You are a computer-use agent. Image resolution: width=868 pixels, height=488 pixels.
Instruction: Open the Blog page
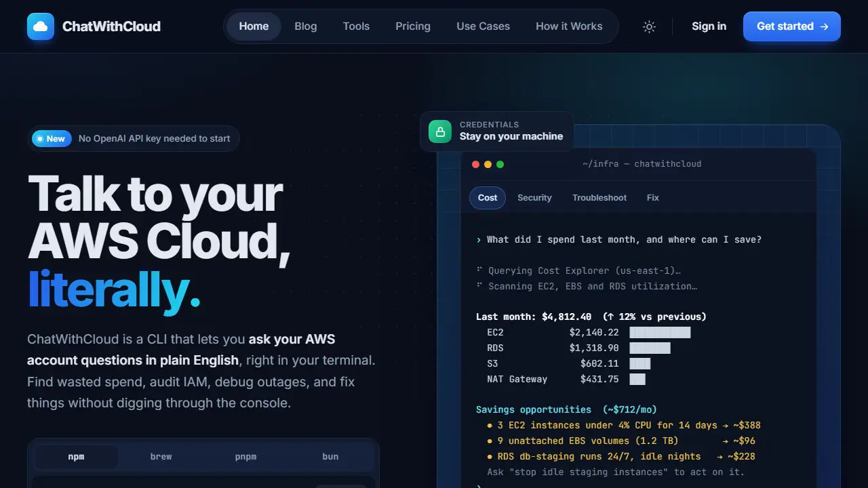(306, 26)
